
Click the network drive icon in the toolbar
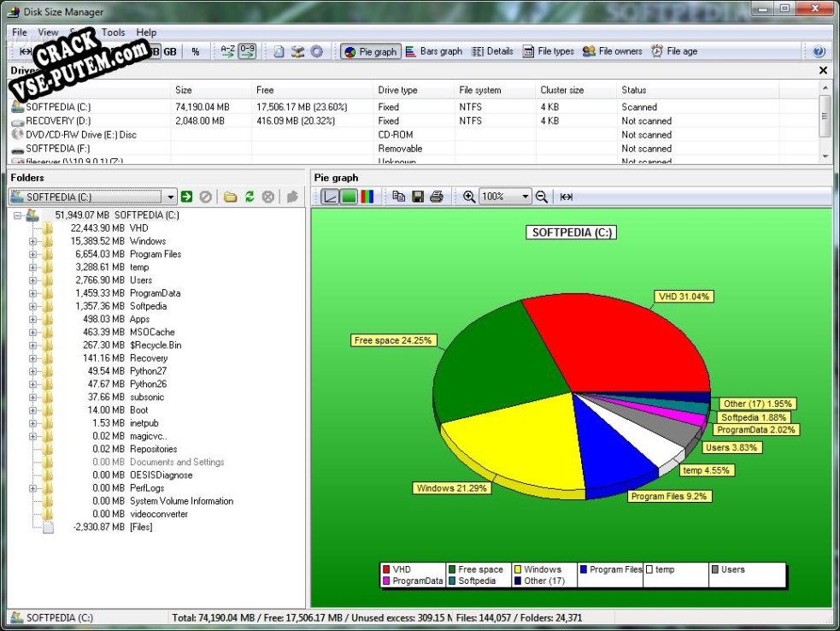298,51
